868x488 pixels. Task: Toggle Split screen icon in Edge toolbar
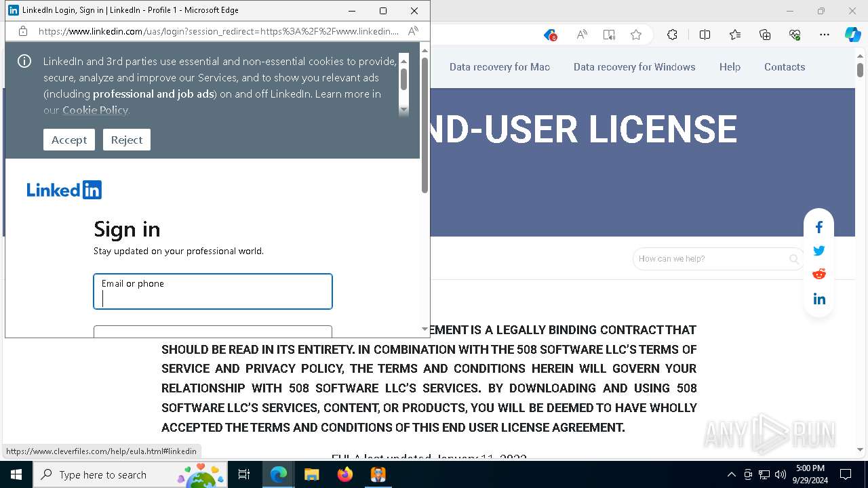tap(705, 35)
